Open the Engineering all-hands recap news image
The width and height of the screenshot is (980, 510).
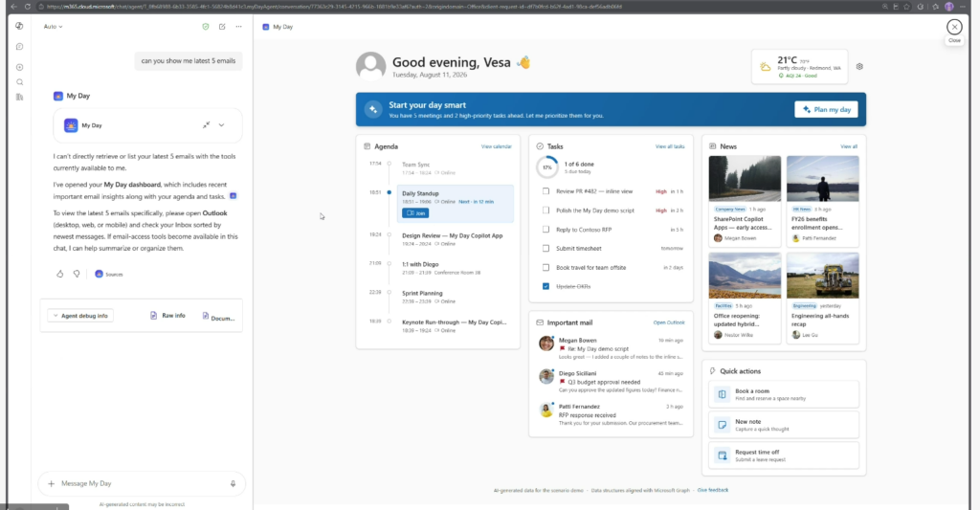tap(822, 275)
